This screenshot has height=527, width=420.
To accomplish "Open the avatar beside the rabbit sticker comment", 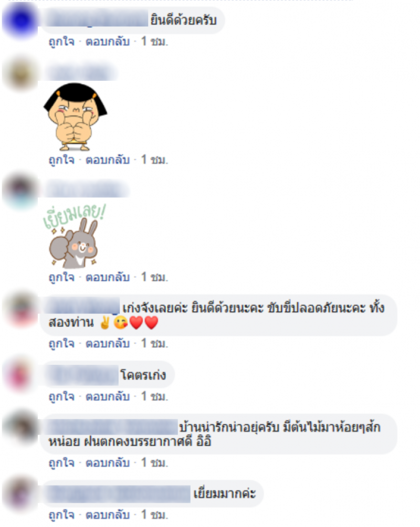I will pos(20,190).
